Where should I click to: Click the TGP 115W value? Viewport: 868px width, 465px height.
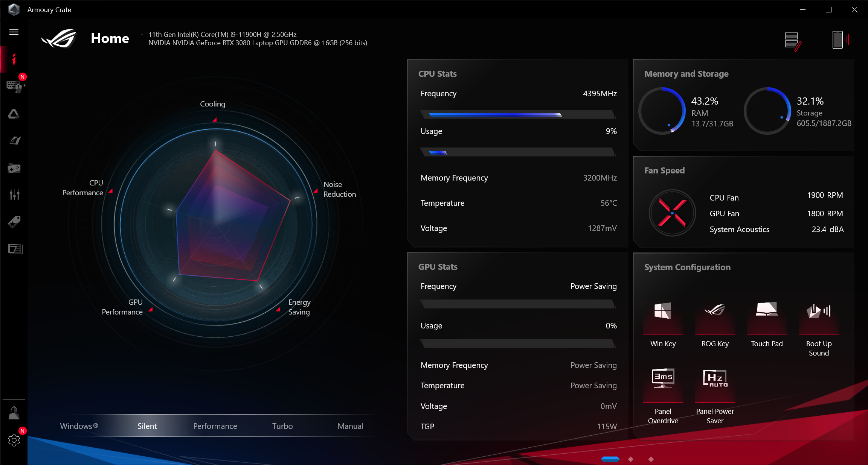(607, 426)
